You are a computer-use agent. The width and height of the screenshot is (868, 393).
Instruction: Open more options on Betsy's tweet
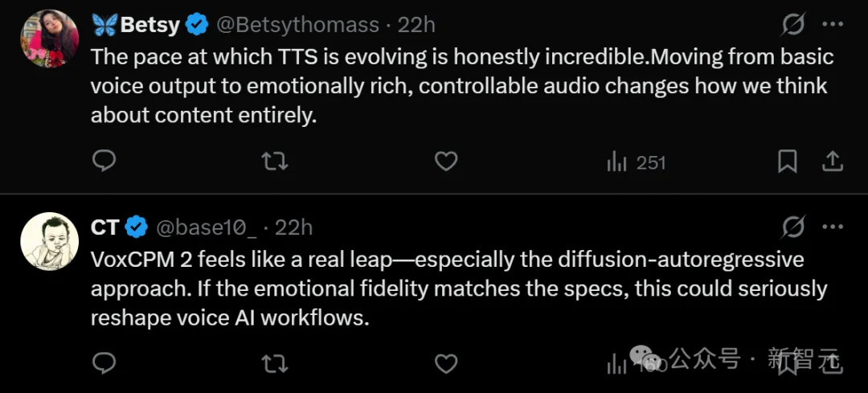point(833,25)
